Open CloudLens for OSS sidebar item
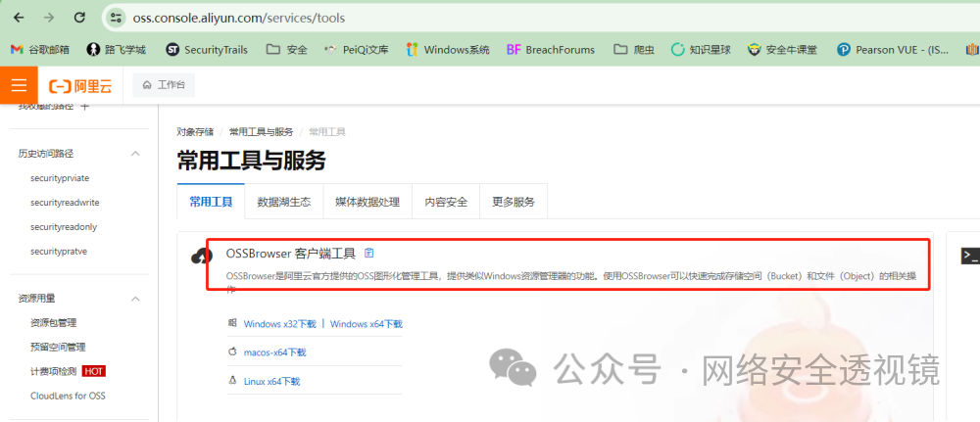This screenshot has height=422, width=980. click(x=68, y=396)
